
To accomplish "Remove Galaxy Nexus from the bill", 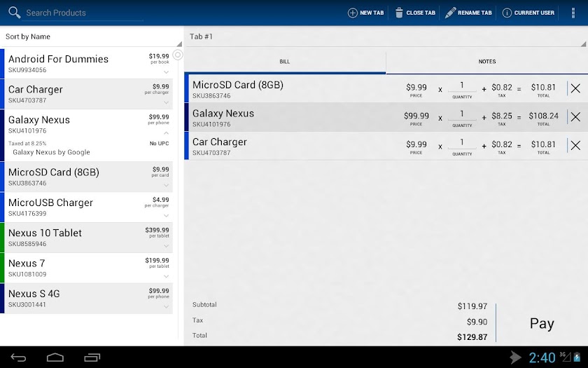I will coord(575,117).
